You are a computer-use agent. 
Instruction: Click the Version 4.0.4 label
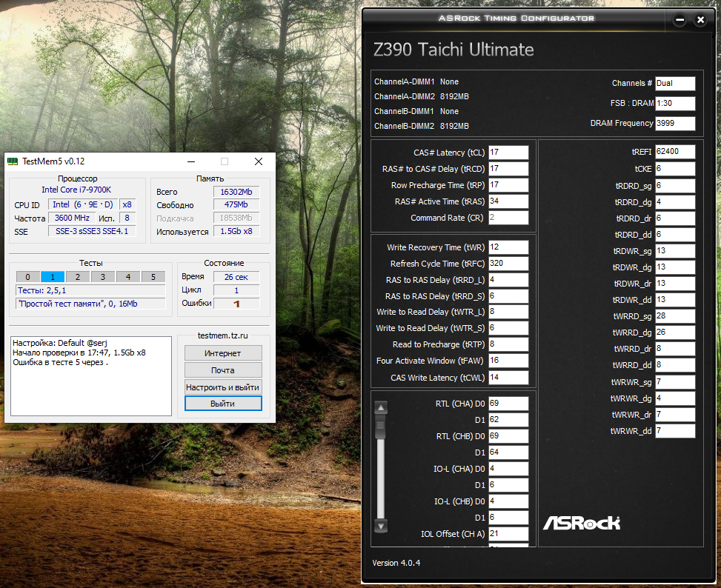tap(396, 563)
